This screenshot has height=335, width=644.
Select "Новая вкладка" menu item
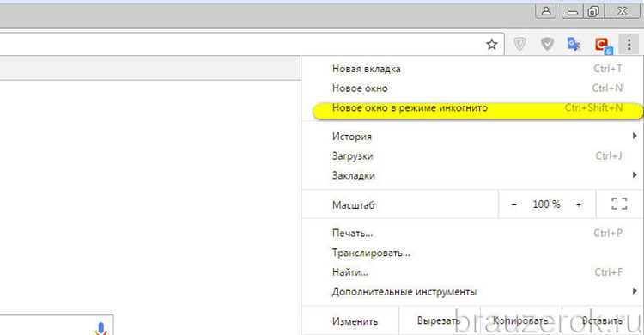click(x=472, y=69)
